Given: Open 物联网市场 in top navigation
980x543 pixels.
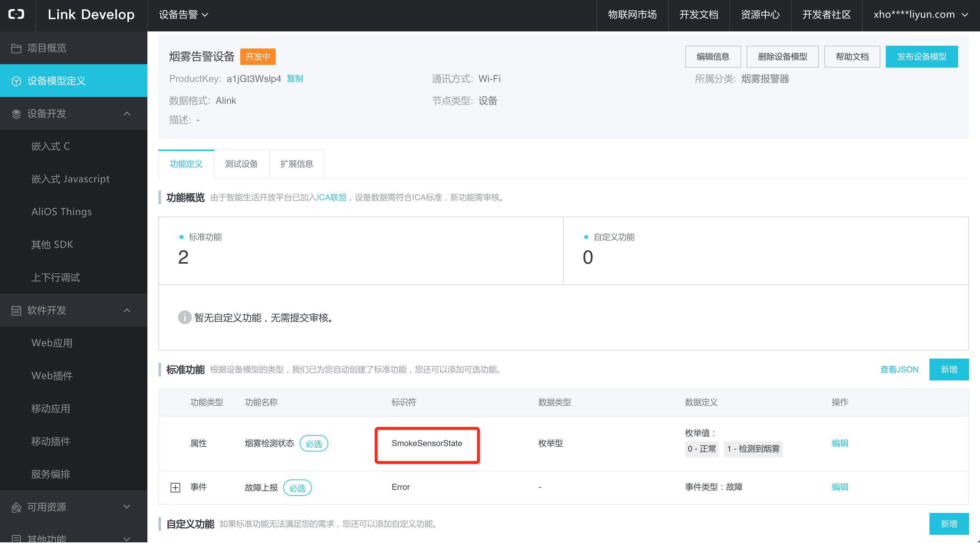Looking at the screenshot, I should pos(632,15).
